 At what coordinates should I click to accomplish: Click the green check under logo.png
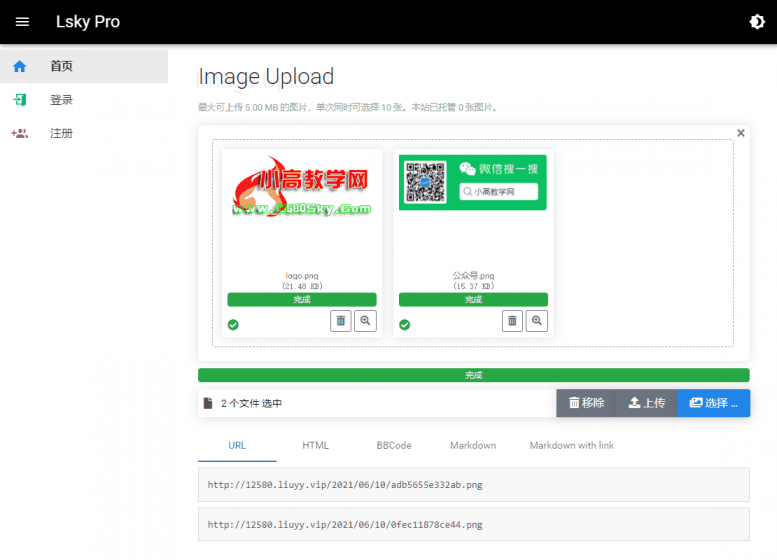233,325
